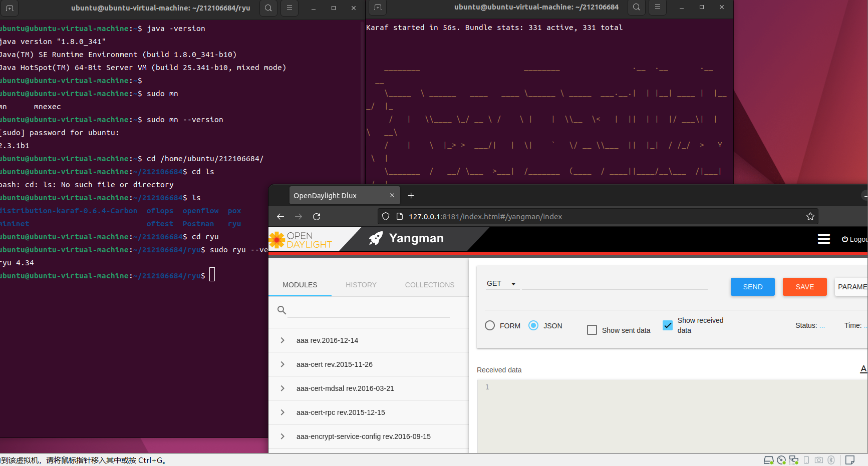Switch to the MODULES tab
868x466 pixels.
[300, 285]
